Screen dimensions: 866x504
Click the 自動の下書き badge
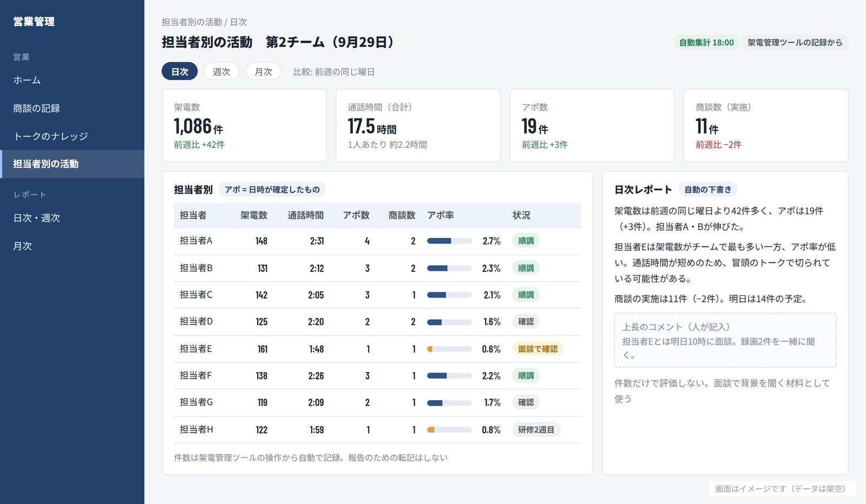707,189
